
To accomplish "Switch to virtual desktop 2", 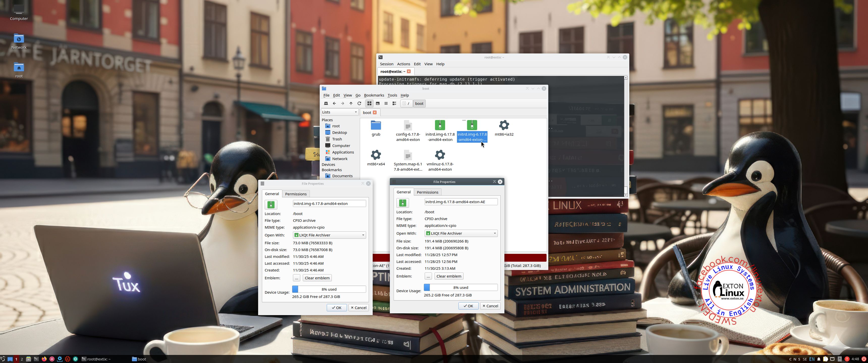I will pyautogui.click(x=22, y=359).
